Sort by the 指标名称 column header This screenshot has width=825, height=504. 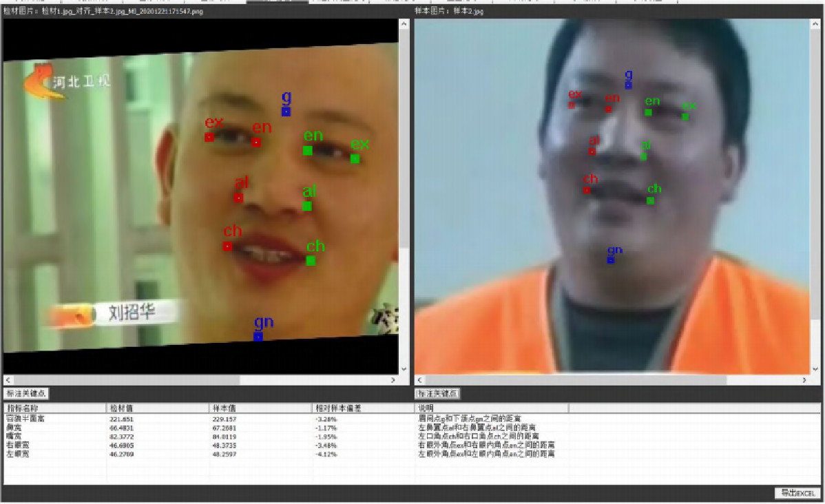click(x=55, y=408)
